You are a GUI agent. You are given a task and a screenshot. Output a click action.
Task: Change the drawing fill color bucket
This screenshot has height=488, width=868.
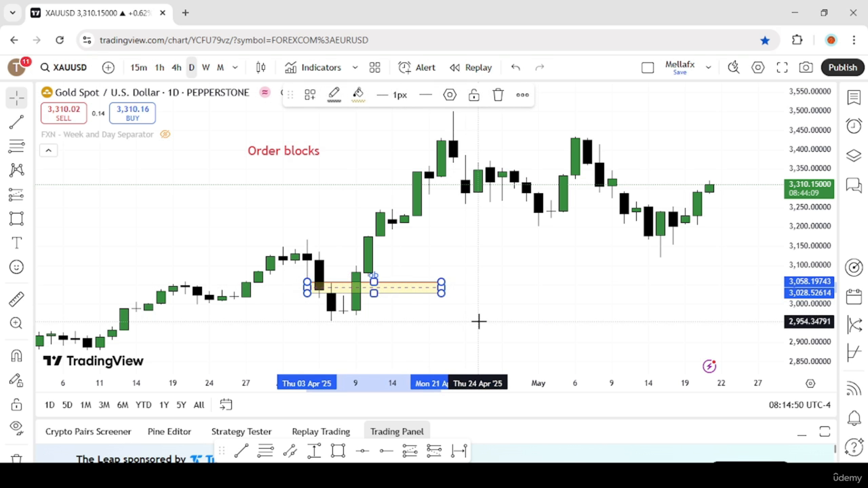(x=358, y=95)
